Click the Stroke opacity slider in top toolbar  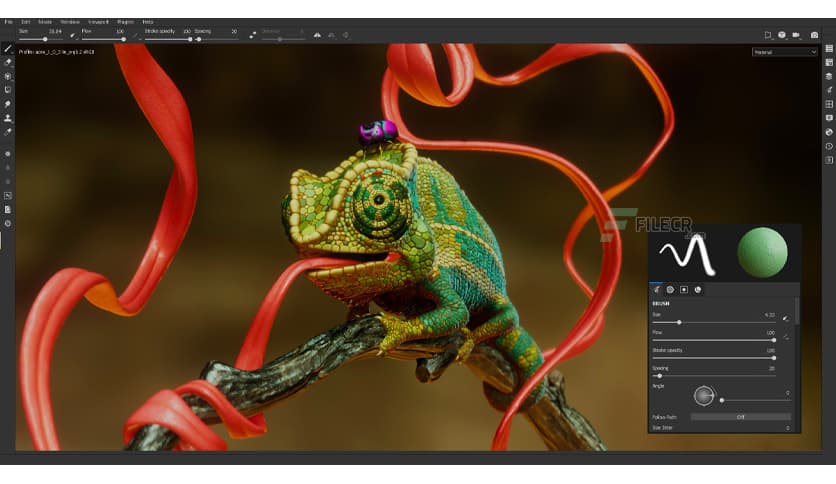tap(168, 39)
